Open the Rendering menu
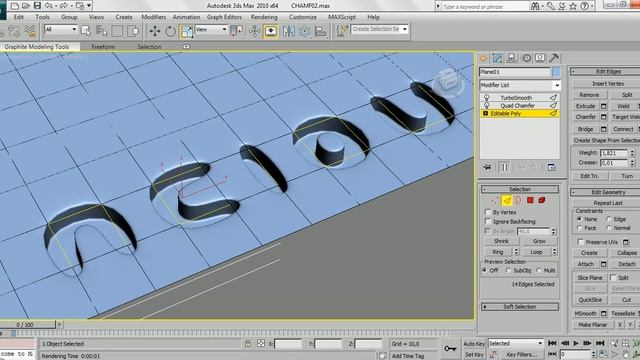 pyautogui.click(x=264, y=17)
